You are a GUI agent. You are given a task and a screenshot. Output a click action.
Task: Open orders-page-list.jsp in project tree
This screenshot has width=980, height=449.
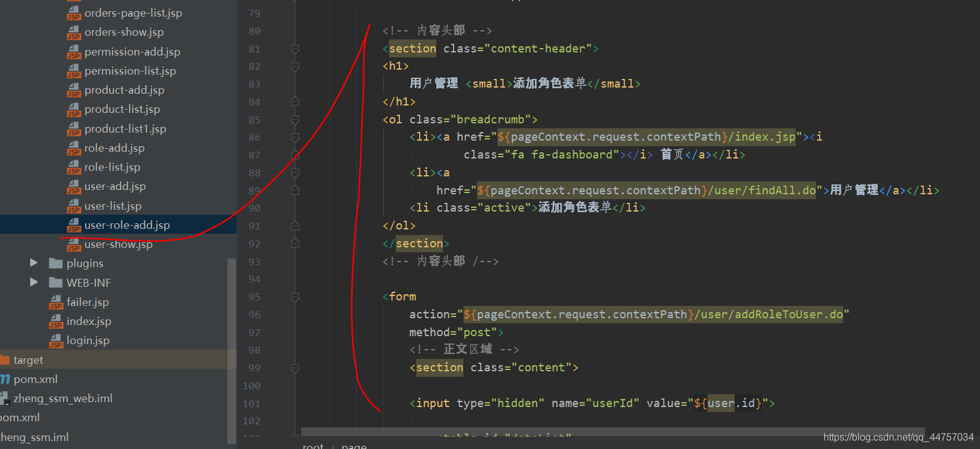pyautogui.click(x=133, y=13)
